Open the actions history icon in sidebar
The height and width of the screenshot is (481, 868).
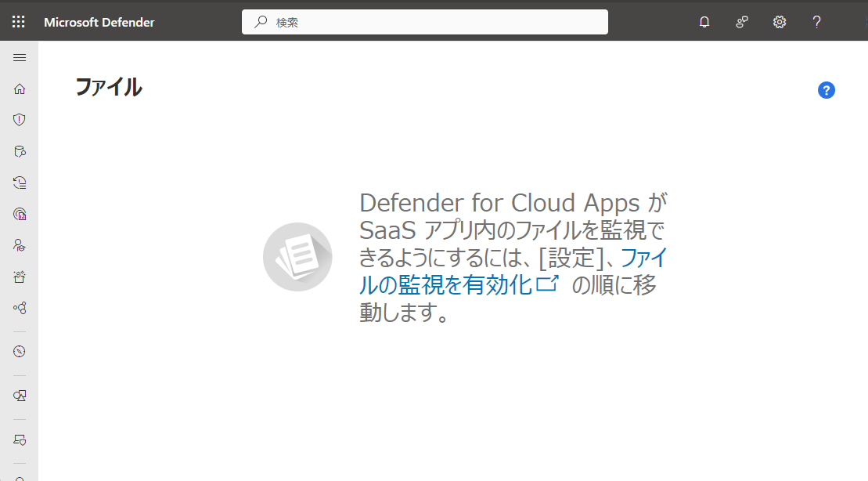point(20,183)
